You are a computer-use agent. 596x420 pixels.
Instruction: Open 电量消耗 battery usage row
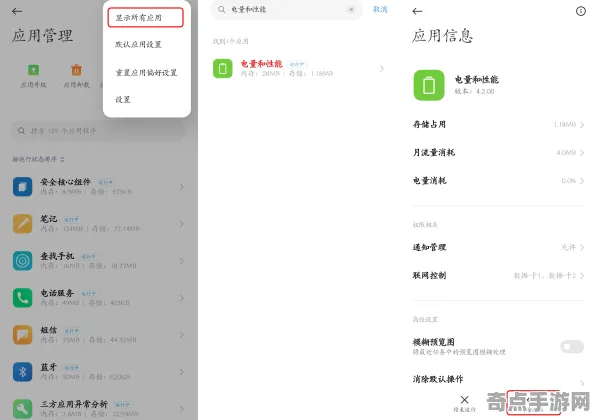coord(498,181)
